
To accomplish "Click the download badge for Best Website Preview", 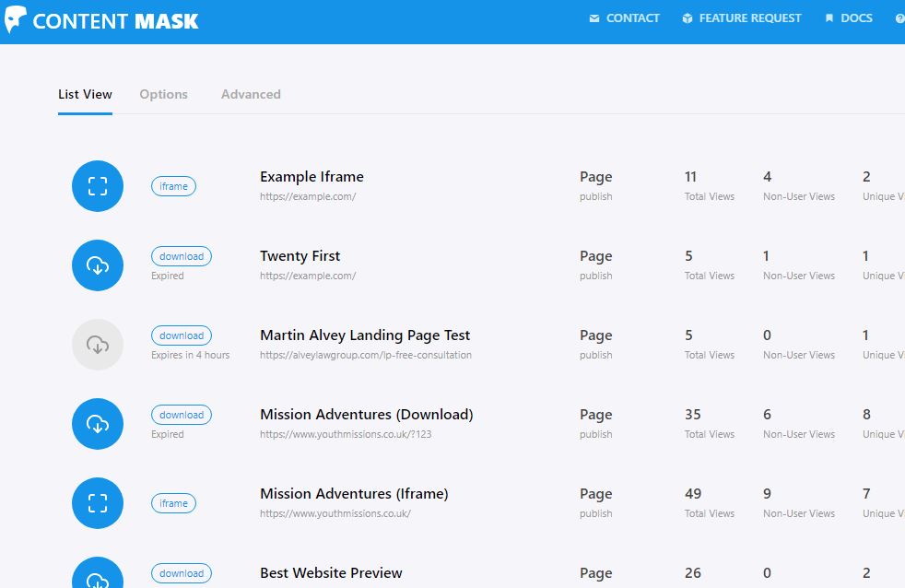I will coord(182,573).
